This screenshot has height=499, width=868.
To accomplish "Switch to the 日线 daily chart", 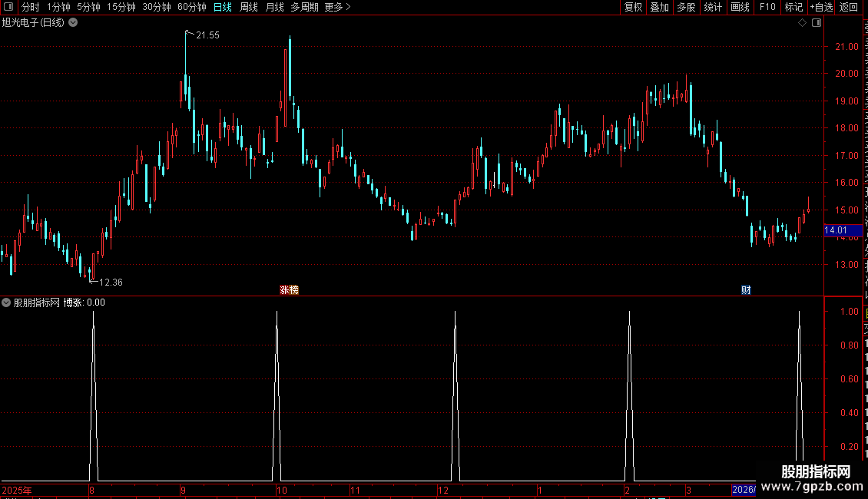I will (223, 7).
